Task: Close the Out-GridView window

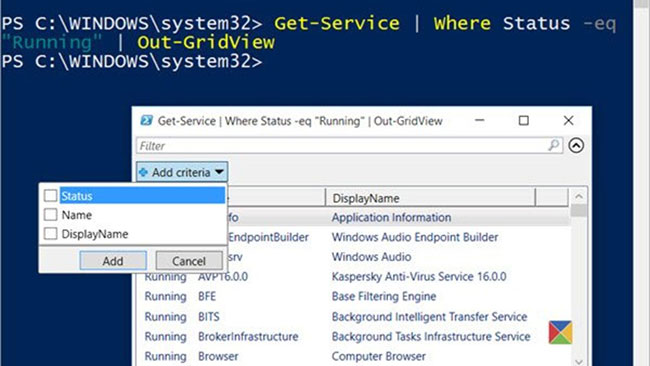Action: pos(568,121)
